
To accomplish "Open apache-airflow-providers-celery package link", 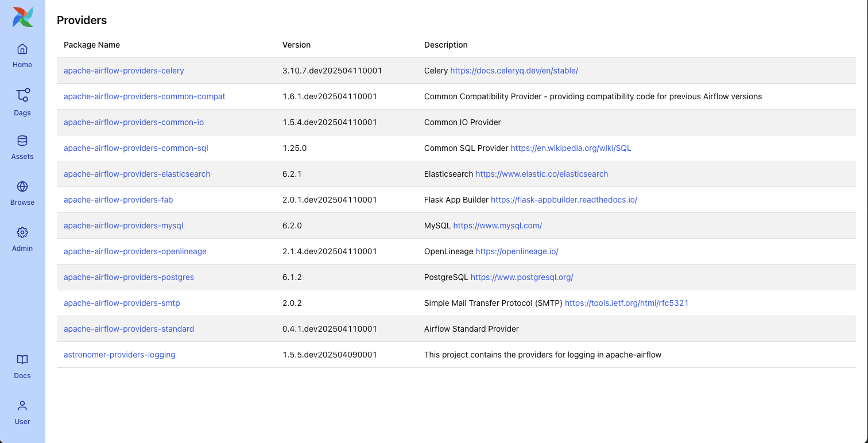I will click(124, 71).
